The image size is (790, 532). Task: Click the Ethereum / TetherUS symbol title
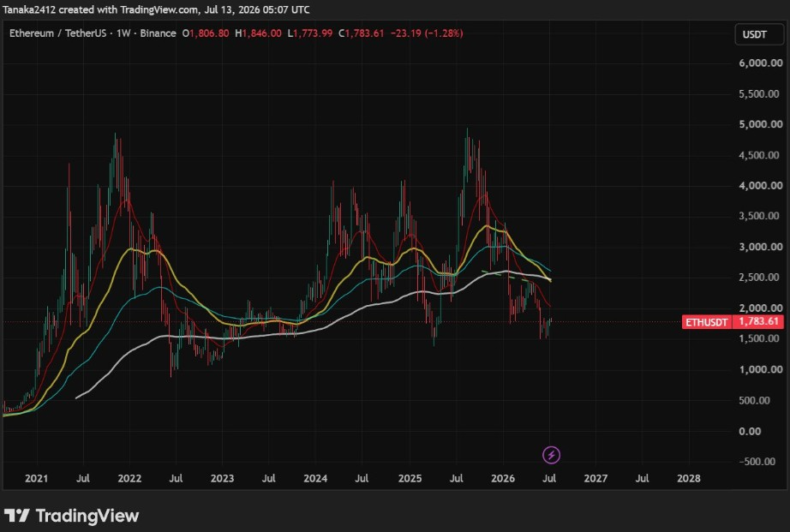coord(58,33)
